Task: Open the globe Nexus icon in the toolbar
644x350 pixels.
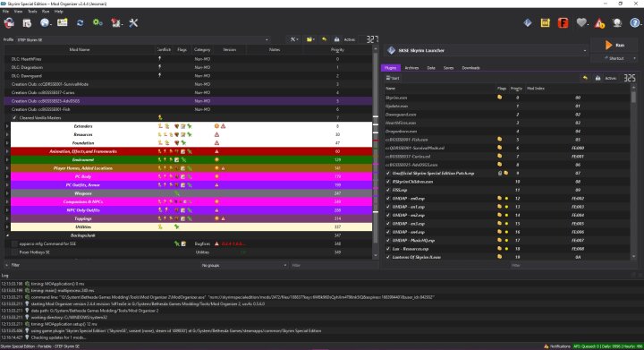Action: (45, 23)
